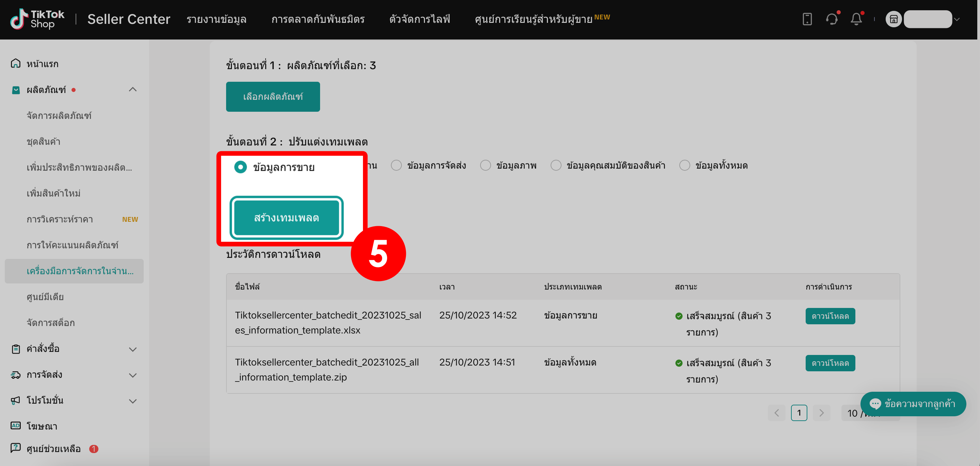The height and width of the screenshot is (466, 980).
Task: Collapse the ผลิตภัณฑ์ sidebar section
Action: tap(132, 90)
